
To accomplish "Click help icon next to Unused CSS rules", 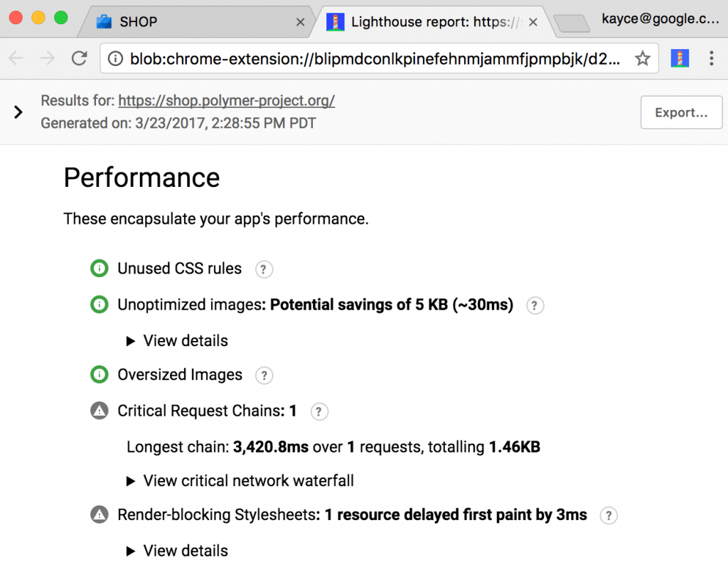I will (264, 269).
